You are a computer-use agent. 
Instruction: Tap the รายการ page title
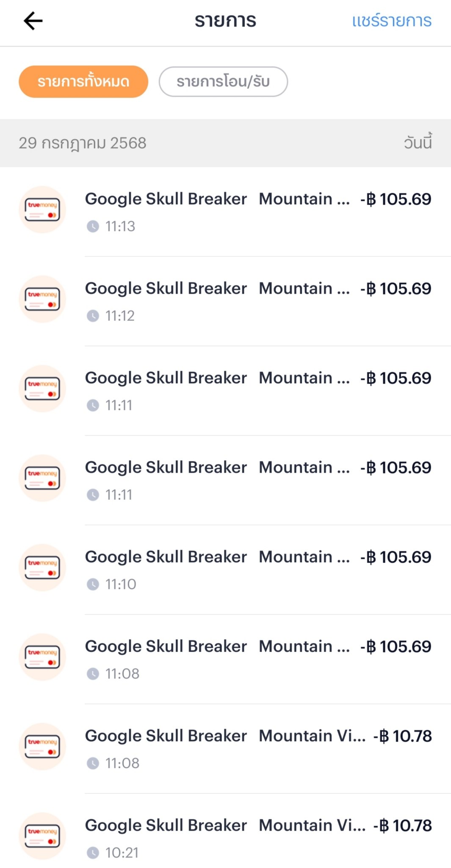pyautogui.click(x=225, y=21)
